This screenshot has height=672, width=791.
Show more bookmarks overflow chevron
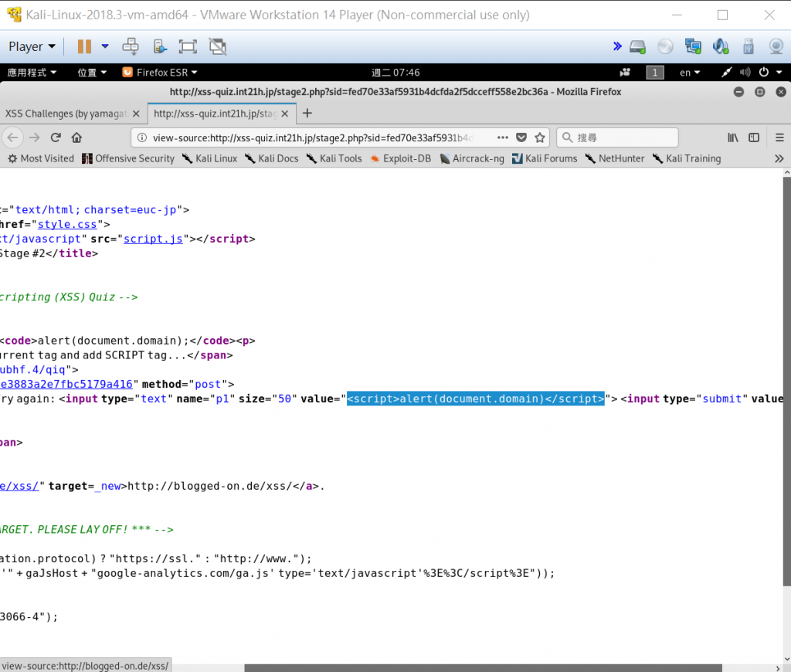coord(779,158)
